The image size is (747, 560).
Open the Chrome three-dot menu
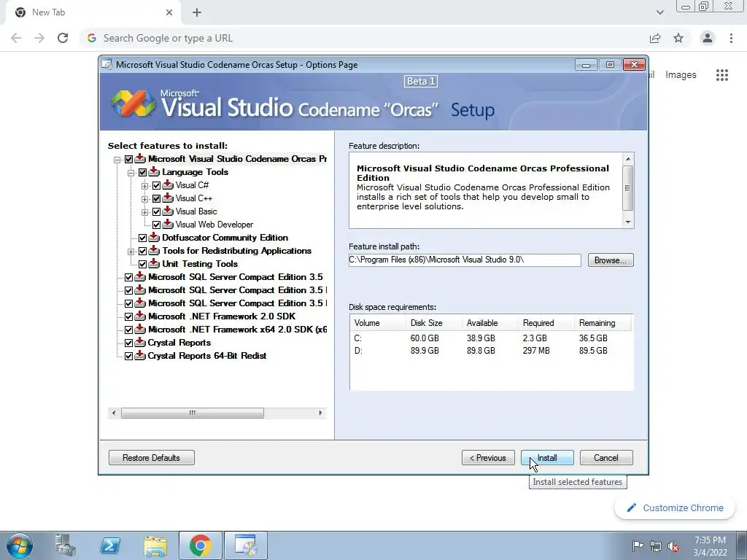[x=731, y=38]
